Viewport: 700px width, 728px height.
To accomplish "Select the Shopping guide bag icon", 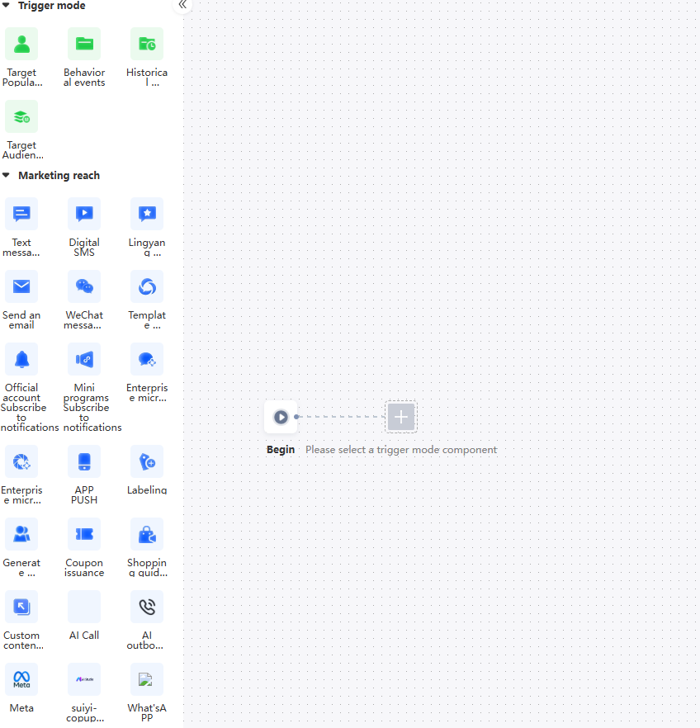I will pos(147,534).
